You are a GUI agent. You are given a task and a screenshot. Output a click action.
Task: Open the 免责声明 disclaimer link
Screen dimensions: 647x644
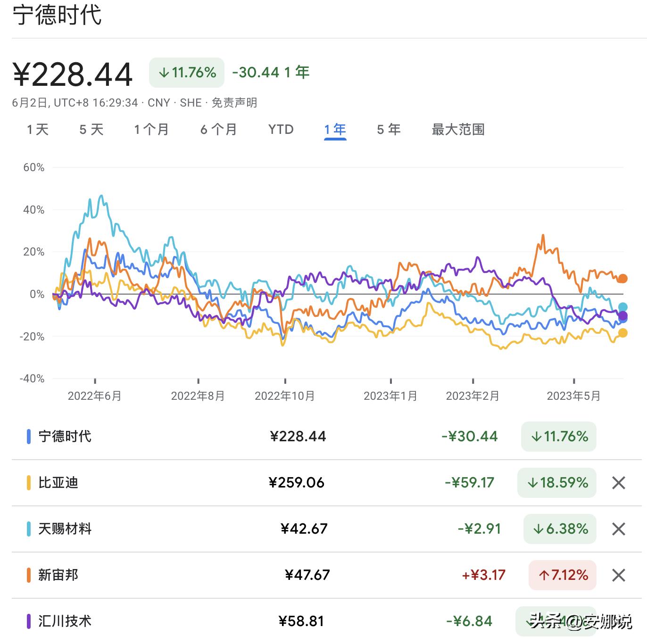pyautogui.click(x=234, y=103)
